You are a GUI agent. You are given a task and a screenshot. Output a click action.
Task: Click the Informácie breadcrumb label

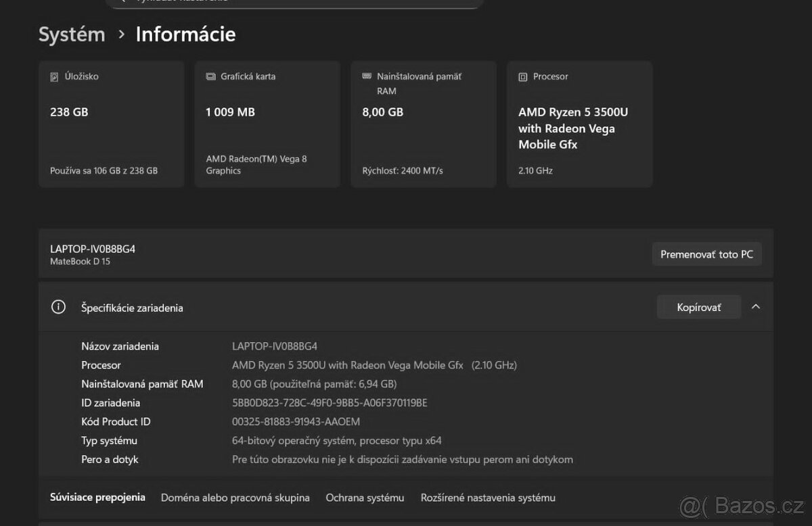tap(185, 34)
